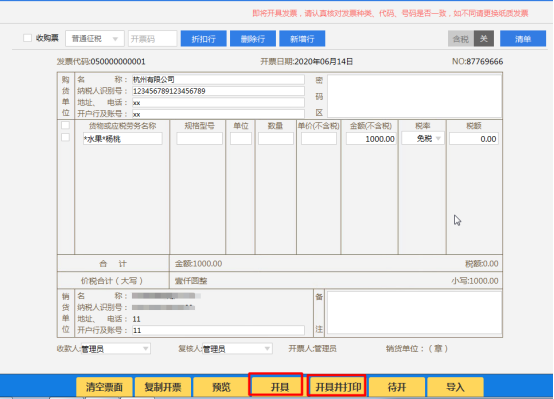Click the amount field showing 1000.00
The width and height of the screenshot is (554, 399).
click(371, 139)
